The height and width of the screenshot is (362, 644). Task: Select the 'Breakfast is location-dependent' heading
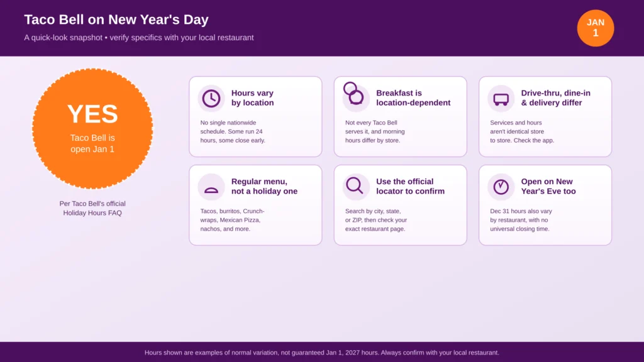coord(413,98)
